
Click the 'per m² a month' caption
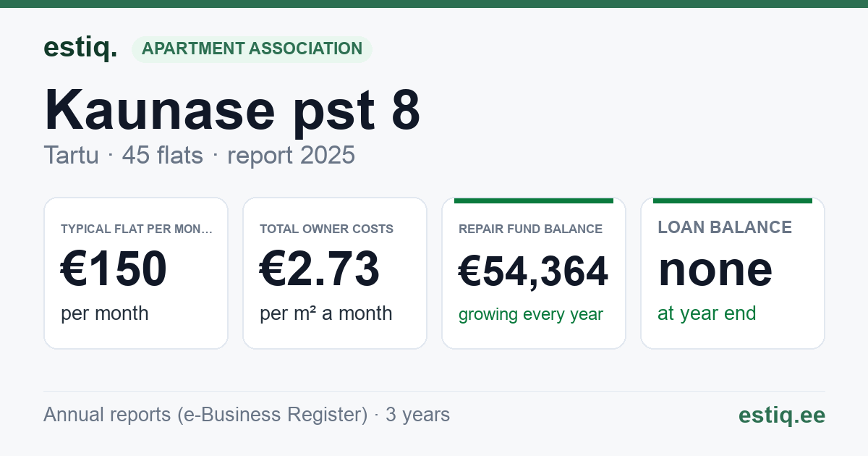tap(325, 313)
